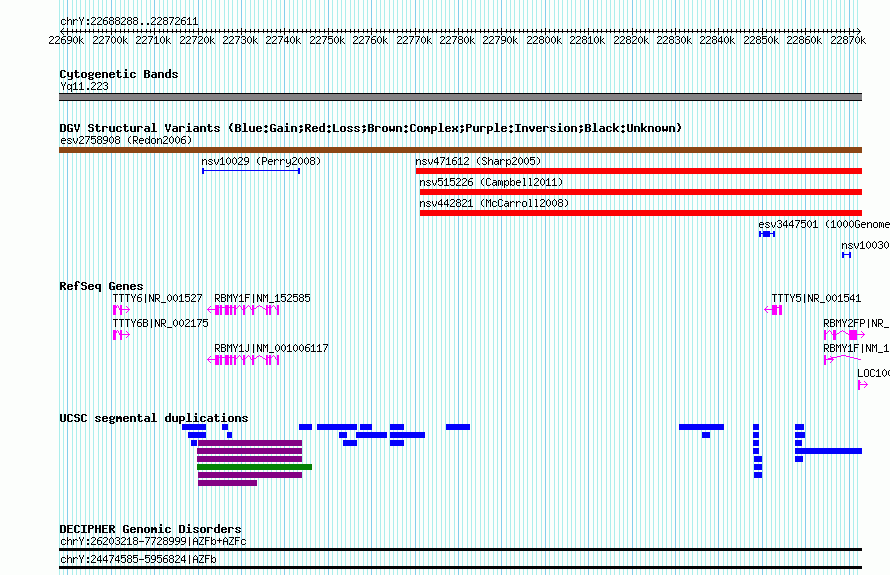Click the RBMY1F|NM_152585 gene label
The height and width of the screenshot is (575, 890).
262,299
